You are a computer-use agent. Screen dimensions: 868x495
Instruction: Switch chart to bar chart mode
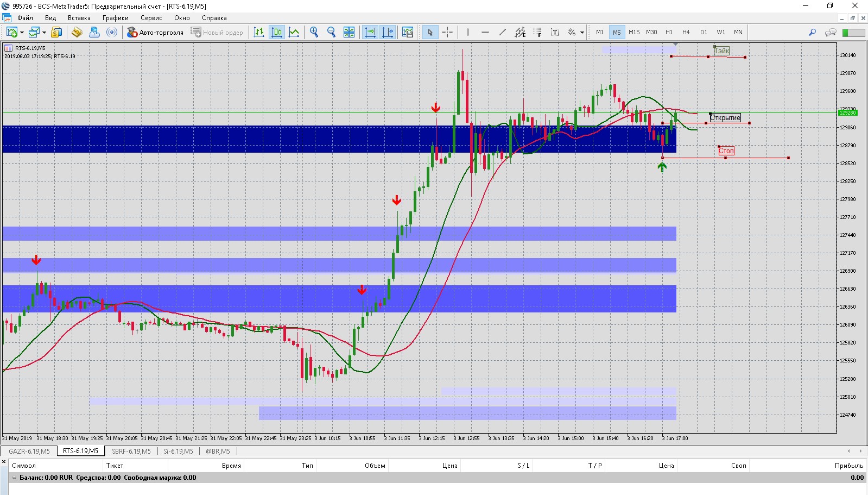[x=259, y=33]
